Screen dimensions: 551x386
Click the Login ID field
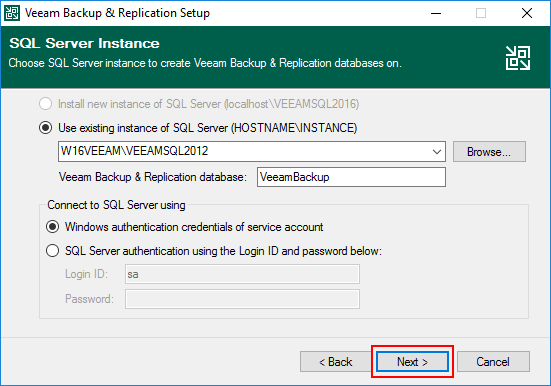(x=242, y=274)
